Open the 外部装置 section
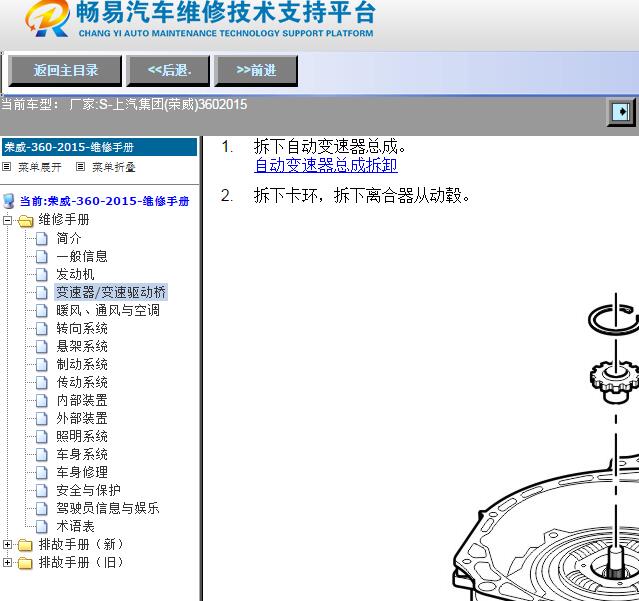 point(82,418)
